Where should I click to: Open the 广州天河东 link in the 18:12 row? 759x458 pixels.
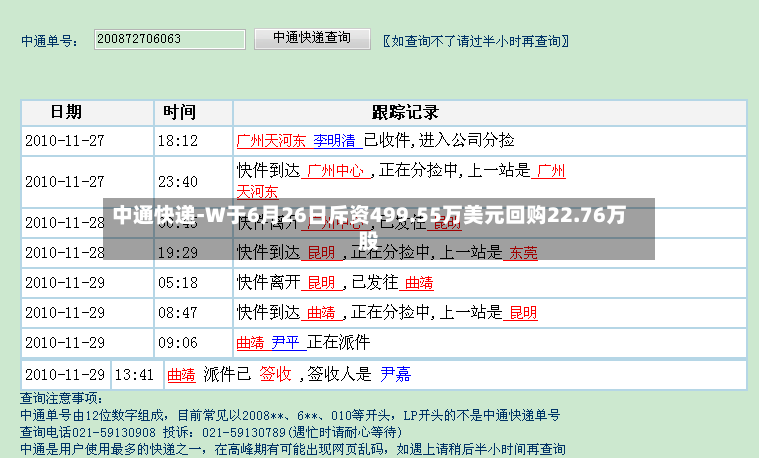(271, 140)
